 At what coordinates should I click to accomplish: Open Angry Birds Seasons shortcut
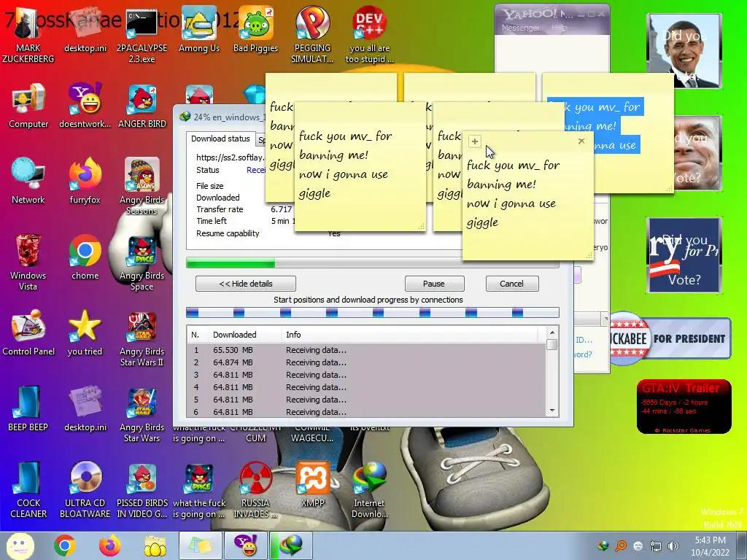(142, 186)
